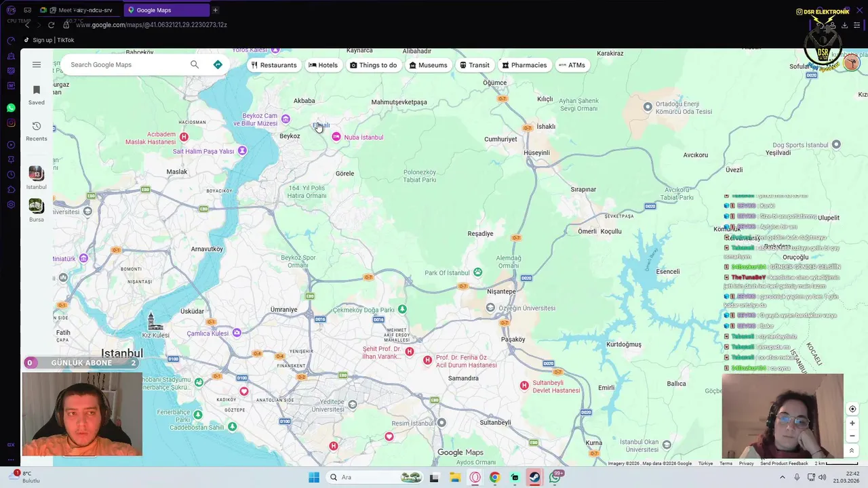The image size is (868, 488).
Task: Click the site lock icon in address bar
Action: click(66, 25)
